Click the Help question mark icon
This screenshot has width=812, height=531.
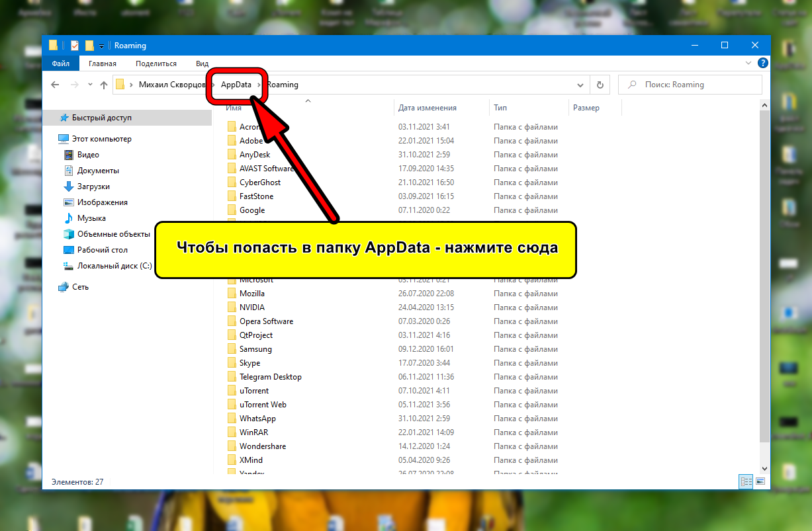pos(762,63)
